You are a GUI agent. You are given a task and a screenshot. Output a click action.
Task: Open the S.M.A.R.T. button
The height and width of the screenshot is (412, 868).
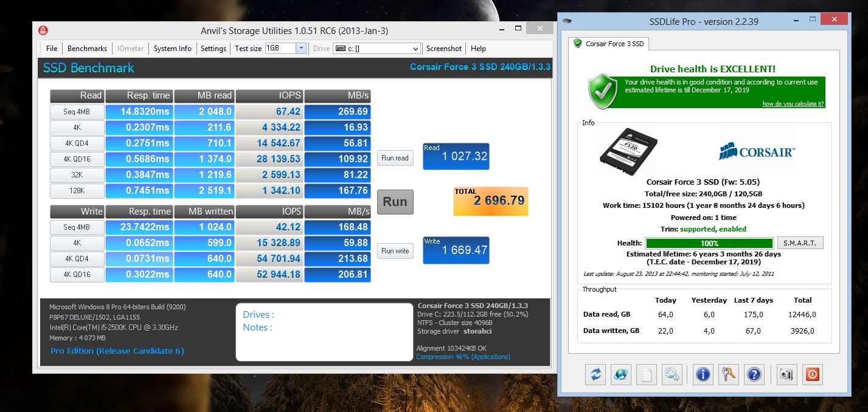point(800,243)
